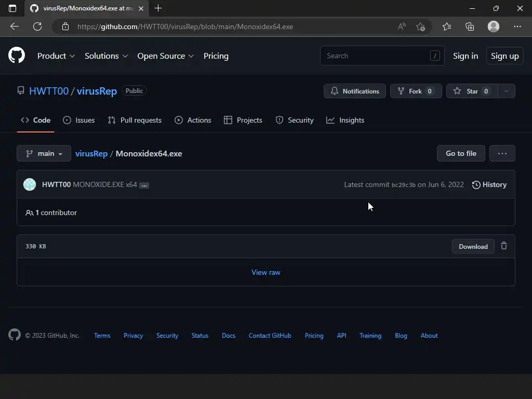Screen dimensions: 532x399
Task: Open the footer Blog link
Action: (x=401, y=336)
